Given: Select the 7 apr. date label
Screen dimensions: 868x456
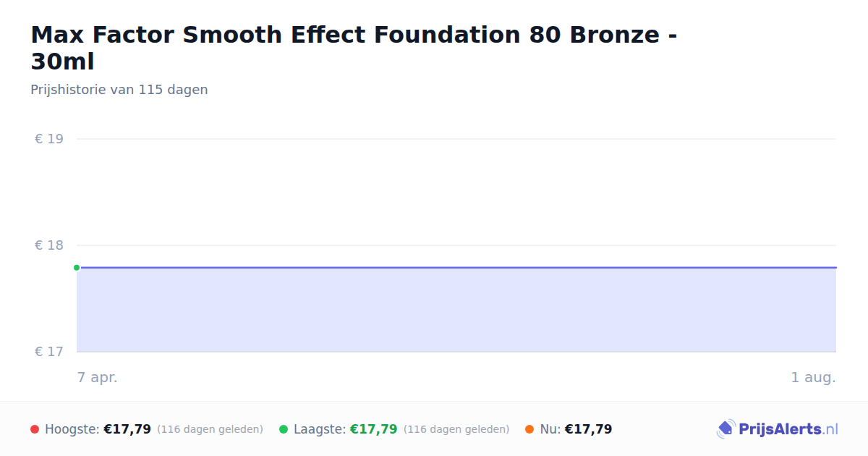Looking at the screenshot, I should coord(98,377).
